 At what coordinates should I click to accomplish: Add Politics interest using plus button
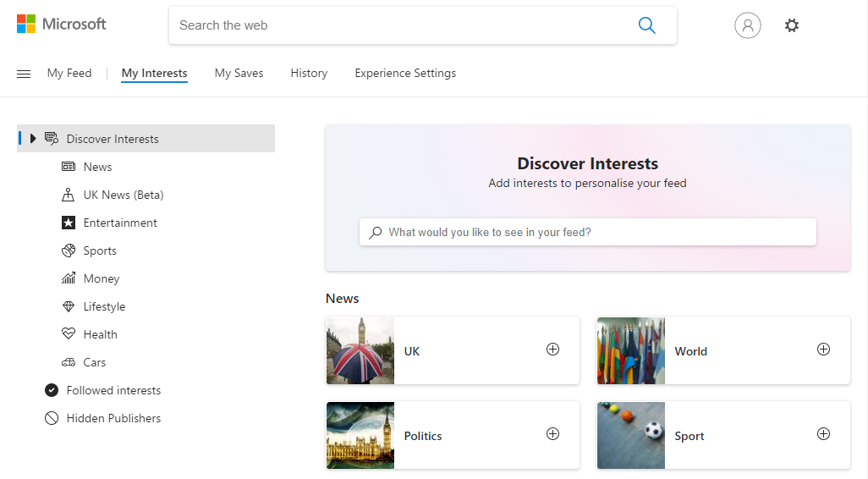pyautogui.click(x=552, y=434)
